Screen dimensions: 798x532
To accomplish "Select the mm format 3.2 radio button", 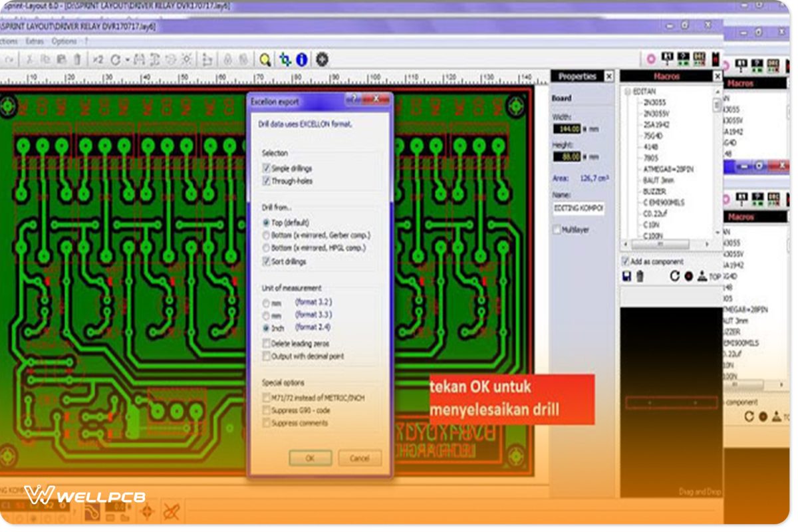I will click(267, 303).
